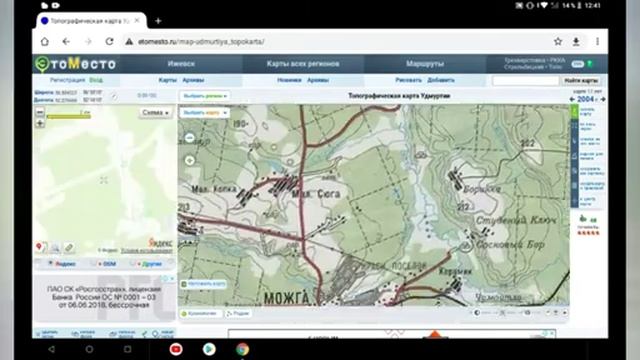
Task: Choose the Яндекс base map option
Action: tap(62, 264)
